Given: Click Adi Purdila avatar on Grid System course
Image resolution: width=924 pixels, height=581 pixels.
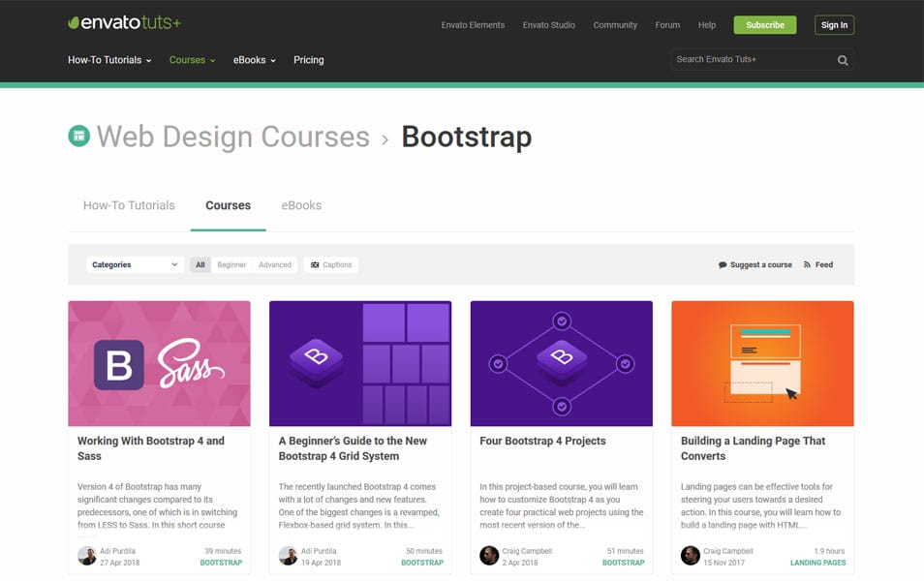Looking at the screenshot, I should 289,556.
